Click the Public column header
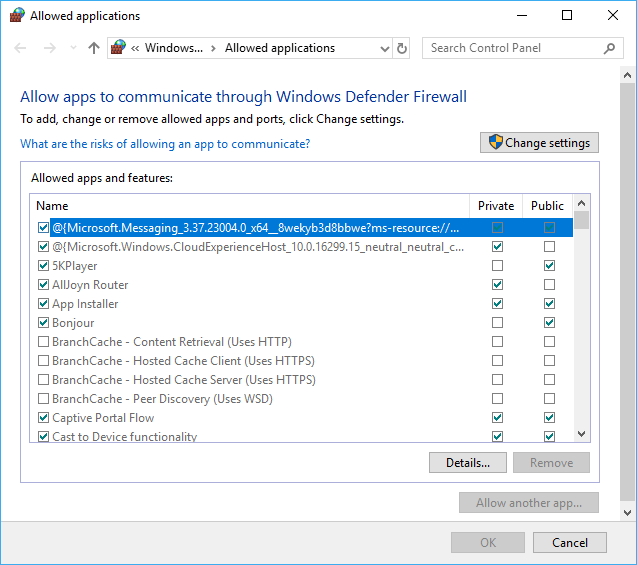 tap(547, 206)
